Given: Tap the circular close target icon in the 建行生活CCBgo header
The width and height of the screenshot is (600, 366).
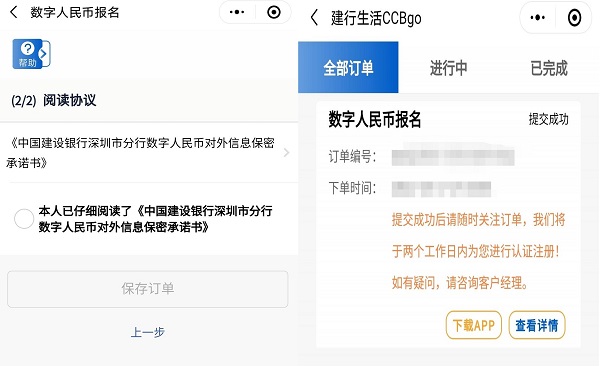Looking at the screenshot, I should (574, 18).
